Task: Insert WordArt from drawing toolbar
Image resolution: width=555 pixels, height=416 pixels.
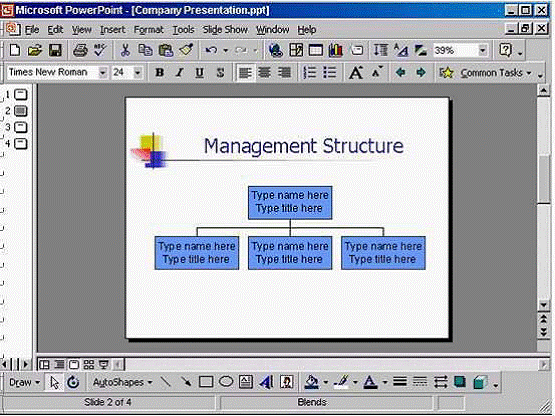Action: coord(266,382)
